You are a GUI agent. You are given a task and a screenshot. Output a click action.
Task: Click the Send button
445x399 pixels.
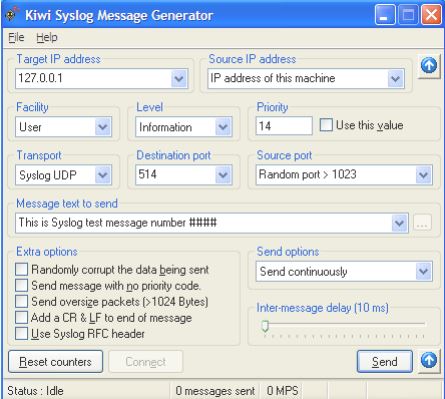click(x=385, y=361)
